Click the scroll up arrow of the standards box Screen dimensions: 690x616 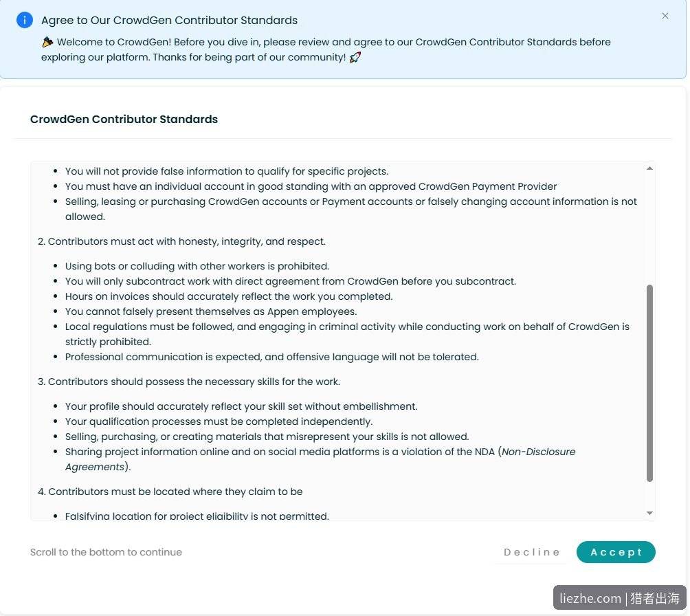coord(649,168)
